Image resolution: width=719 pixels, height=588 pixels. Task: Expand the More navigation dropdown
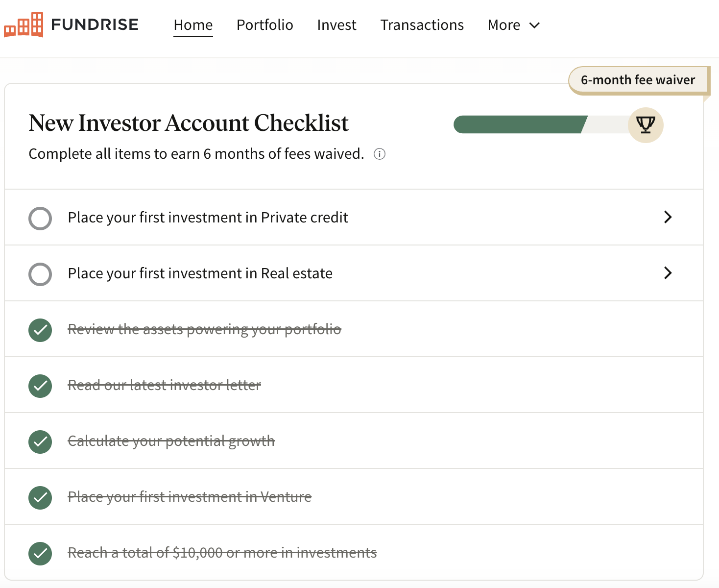513,25
